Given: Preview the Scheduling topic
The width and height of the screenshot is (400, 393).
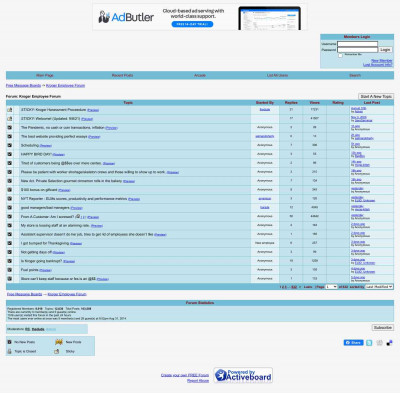Looking at the screenshot, I should tap(46, 146).
